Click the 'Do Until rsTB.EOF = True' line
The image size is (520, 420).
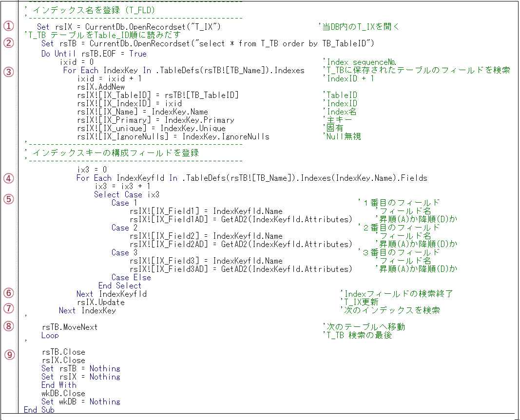tap(94, 54)
